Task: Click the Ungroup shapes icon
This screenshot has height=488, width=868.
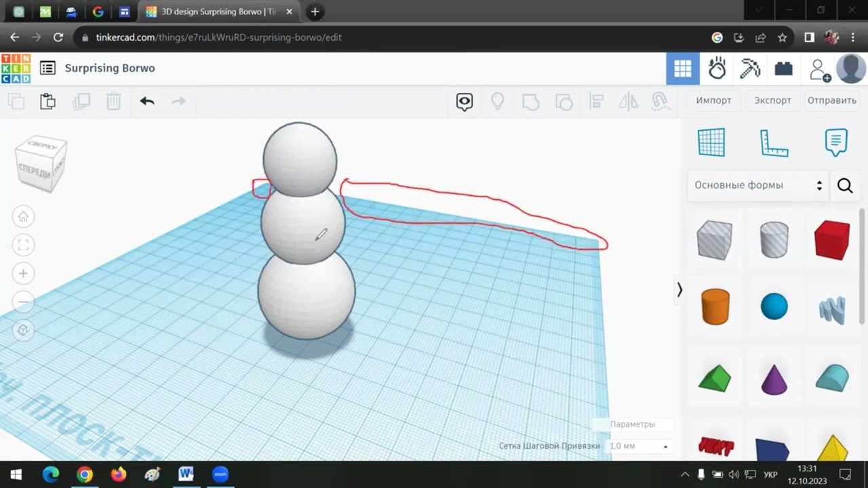Action: [564, 102]
